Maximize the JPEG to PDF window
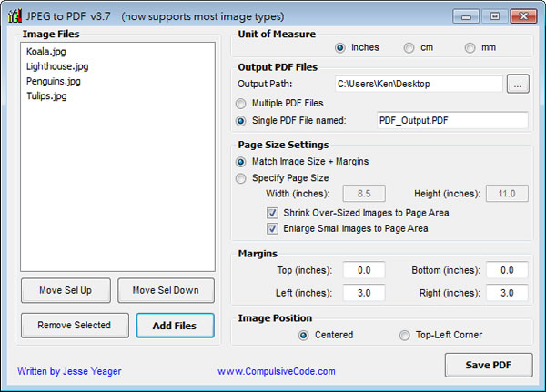This screenshot has width=546, height=392. (x=494, y=16)
